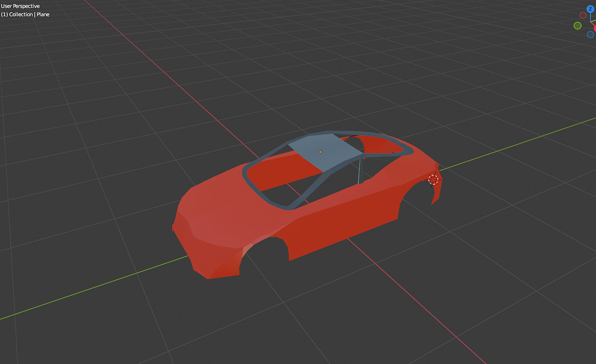596x364 pixels.
Task: Click the Z axis on the navigation gizmo
Action: (x=590, y=9)
